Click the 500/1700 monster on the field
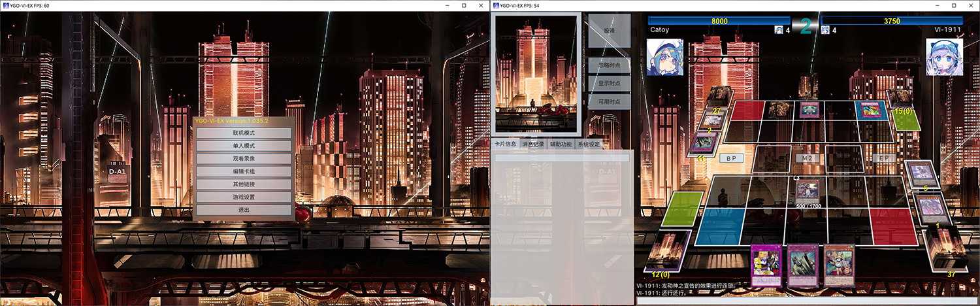The height and width of the screenshot is (306, 980). point(808,191)
